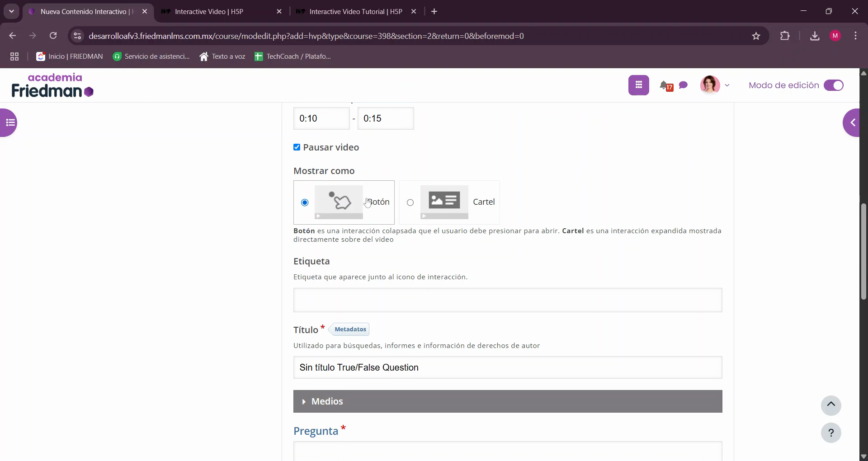This screenshot has height=461, width=868.
Task: Reload the page with refresh icon
Action: (x=53, y=36)
